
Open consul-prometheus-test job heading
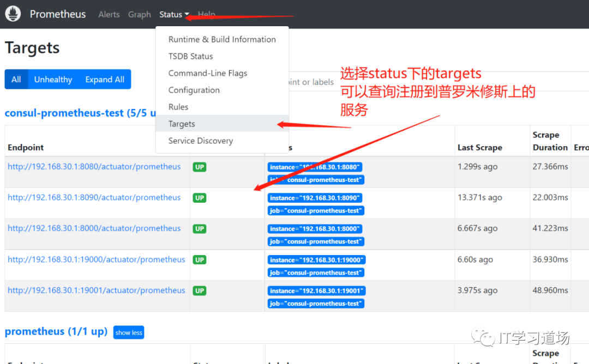click(x=80, y=113)
